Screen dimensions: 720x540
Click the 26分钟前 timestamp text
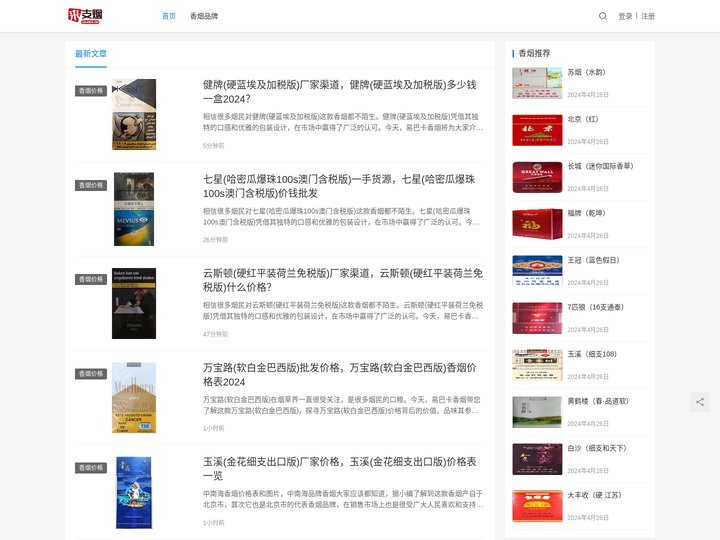click(215, 240)
